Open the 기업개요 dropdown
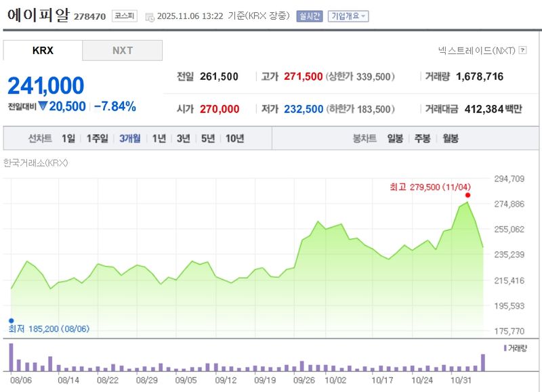This screenshot has width=542, height=392. tap(348, 16)
